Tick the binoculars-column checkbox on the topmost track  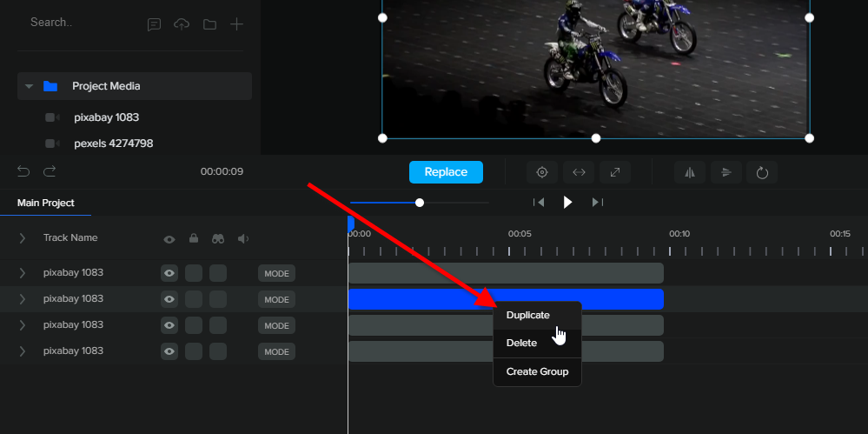218,273
